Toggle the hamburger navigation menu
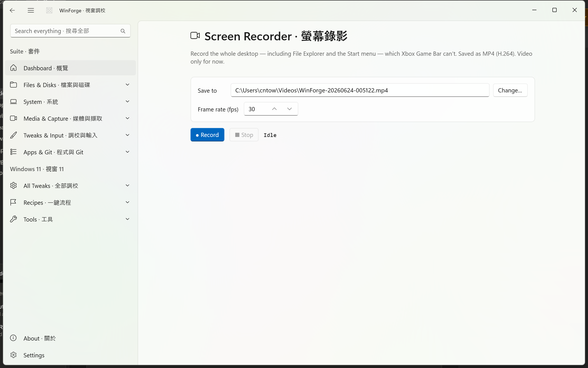 pos(31,10)
